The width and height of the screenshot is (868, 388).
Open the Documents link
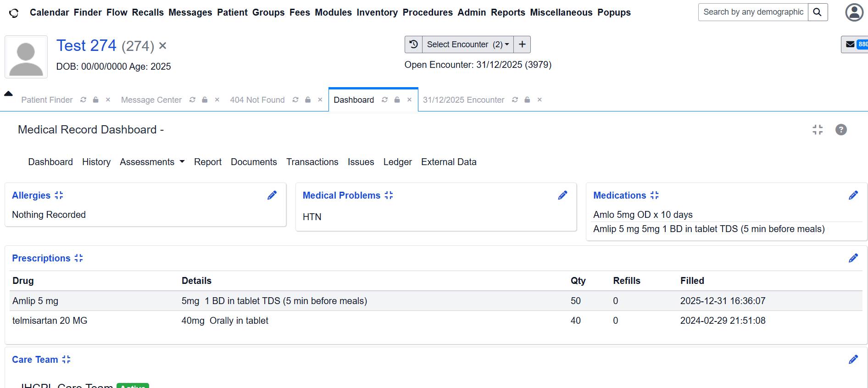point(254,162)
